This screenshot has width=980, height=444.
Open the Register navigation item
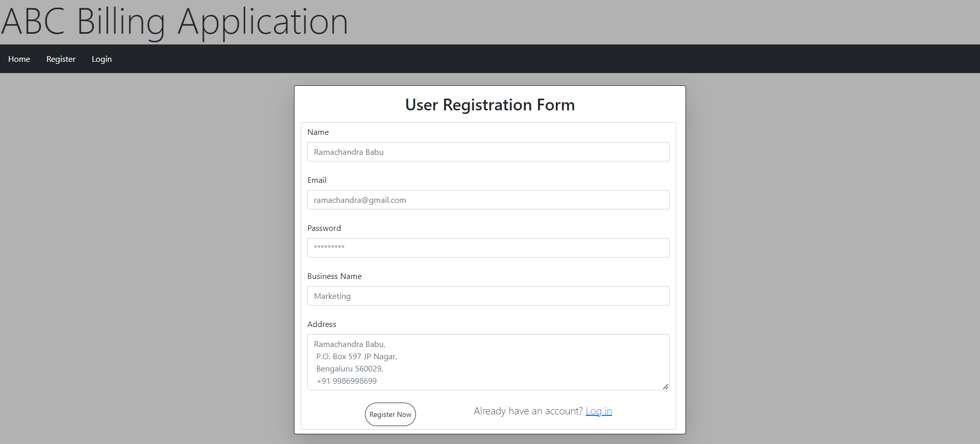pos(60,59)
